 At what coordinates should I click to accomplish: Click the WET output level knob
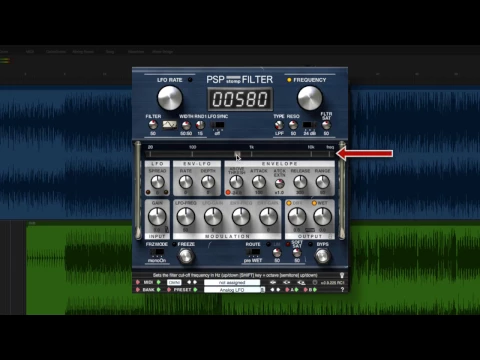[x=322, y=216]
